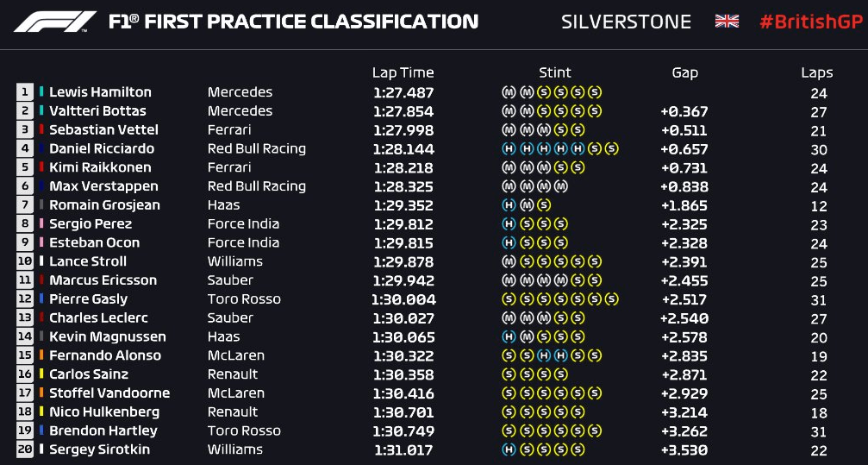Click the hard tyre icon in Sirotkin's stint

click(x=509, y=449)
